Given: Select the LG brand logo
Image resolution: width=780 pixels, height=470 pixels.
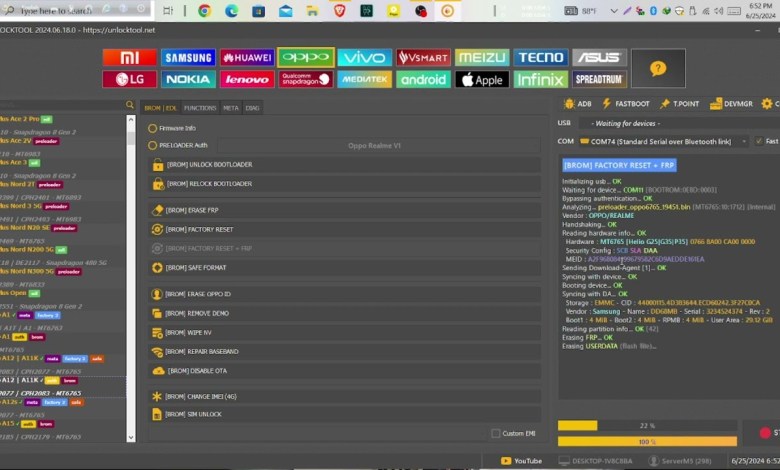Looking at the screenshot, I should tap(129, 79).
